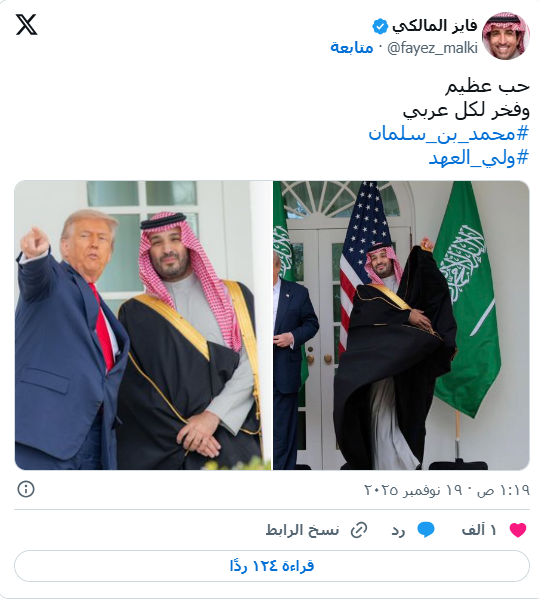Open the info circle icon

26,489
